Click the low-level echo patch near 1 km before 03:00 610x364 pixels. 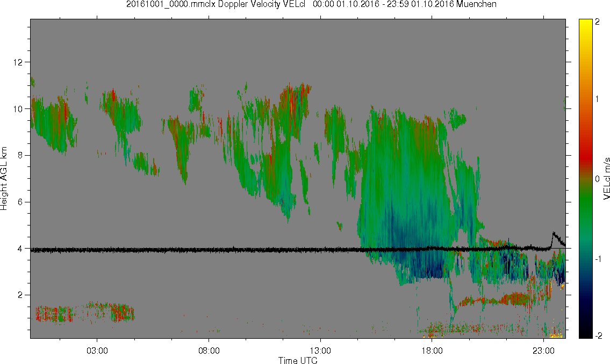[54, 314]
